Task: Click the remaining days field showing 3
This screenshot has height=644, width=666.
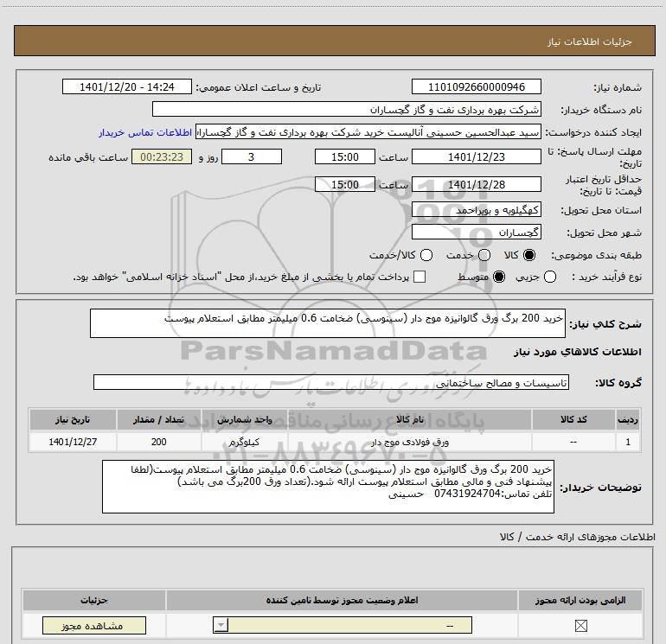Action: tap(252, 157)
